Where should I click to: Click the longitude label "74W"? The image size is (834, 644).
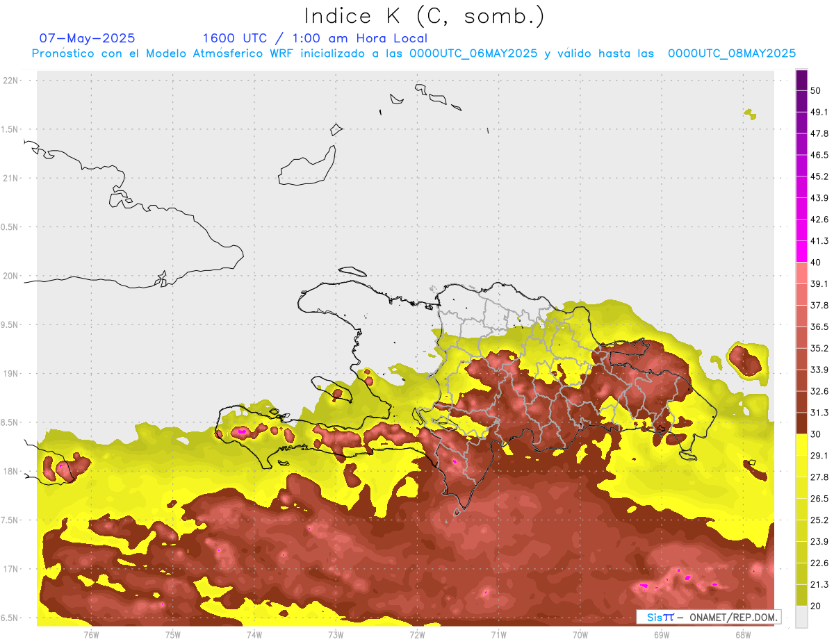254,634
